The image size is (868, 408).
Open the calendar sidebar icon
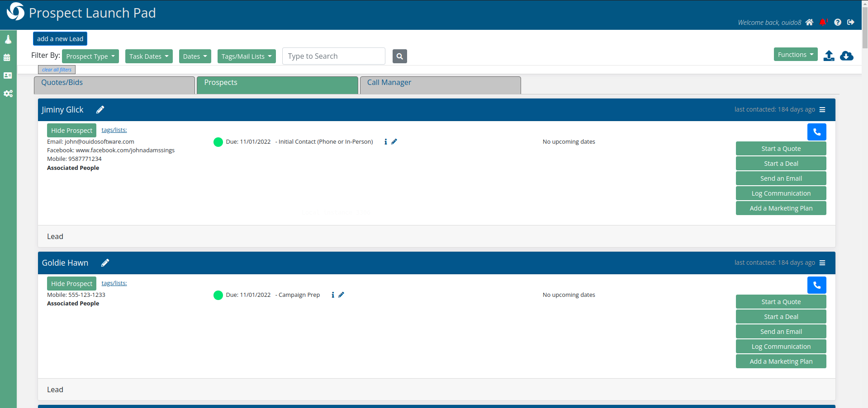pyautogui.click(x=7, y=57)
